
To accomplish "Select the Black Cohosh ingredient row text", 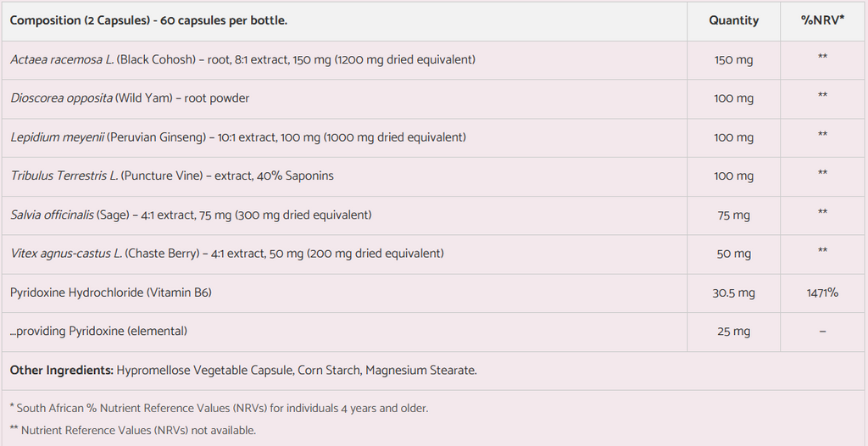I will coord(242,60).
